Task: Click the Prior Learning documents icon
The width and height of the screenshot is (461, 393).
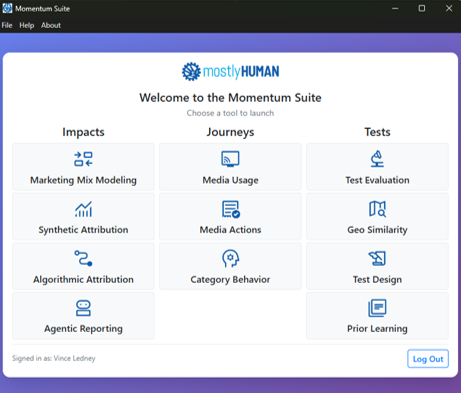Action: [377, 308]
